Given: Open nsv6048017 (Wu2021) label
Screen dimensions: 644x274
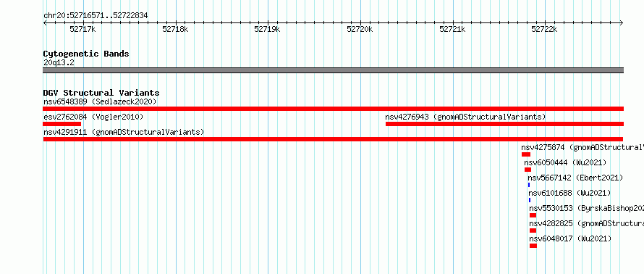Looking at the screenshot, I should point(570,239).
